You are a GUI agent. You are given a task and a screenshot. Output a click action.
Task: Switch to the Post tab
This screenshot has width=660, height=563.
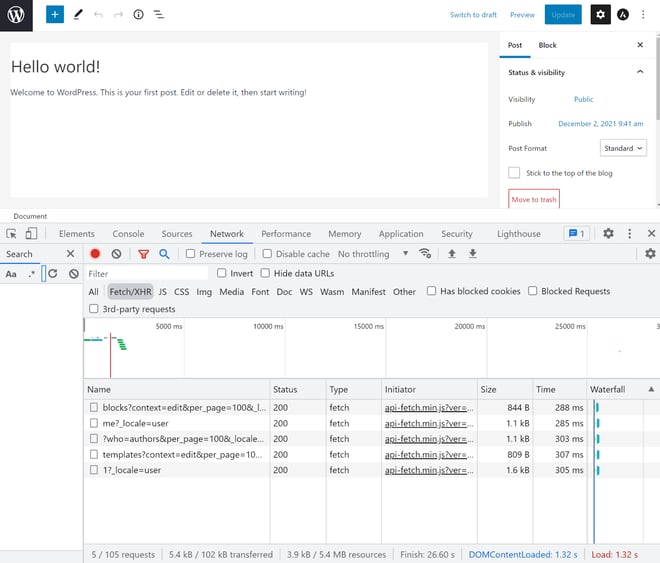click(514, 45)
